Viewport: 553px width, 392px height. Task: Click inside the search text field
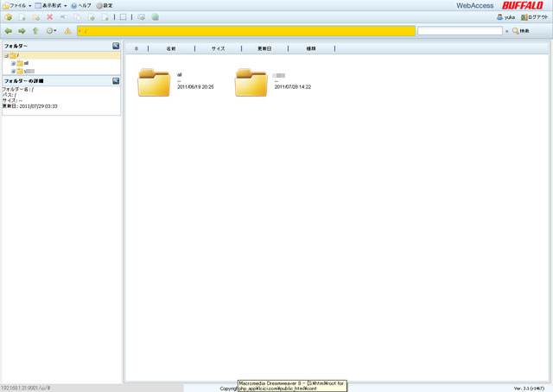[x=459, y=31]
